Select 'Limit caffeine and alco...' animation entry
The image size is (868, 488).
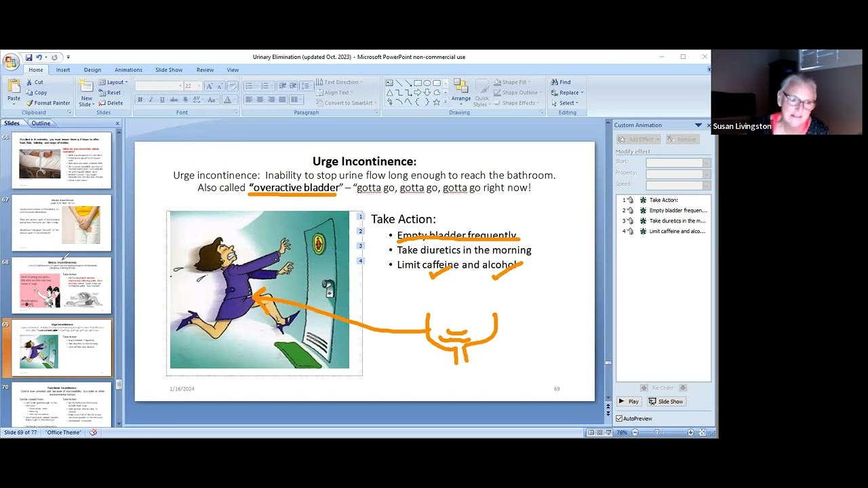coord(664,231)
